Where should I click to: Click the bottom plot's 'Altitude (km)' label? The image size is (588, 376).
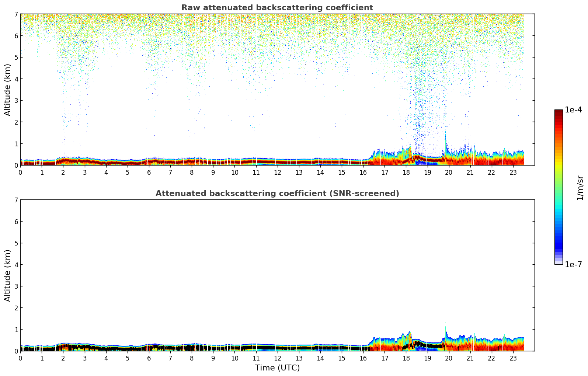pos(7,275)
